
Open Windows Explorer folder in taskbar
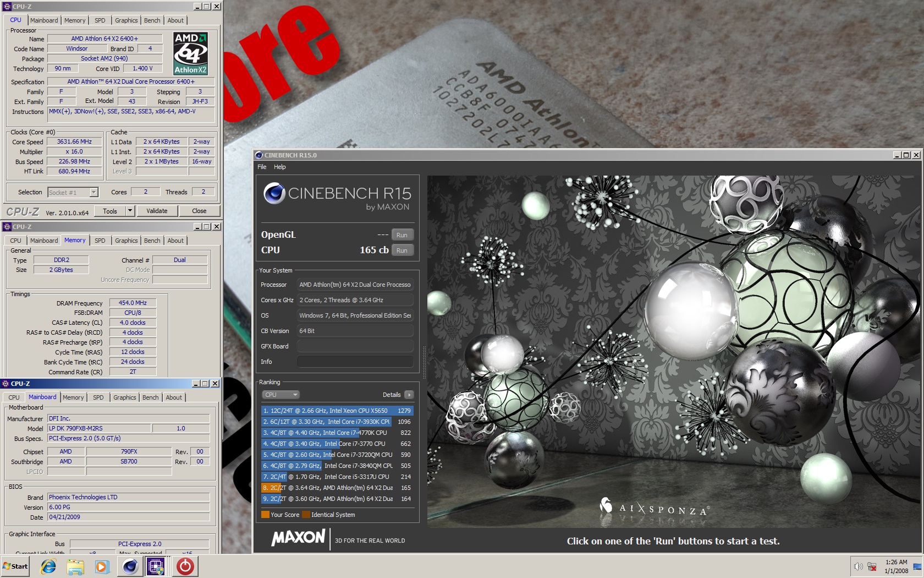tap(75, 566)
